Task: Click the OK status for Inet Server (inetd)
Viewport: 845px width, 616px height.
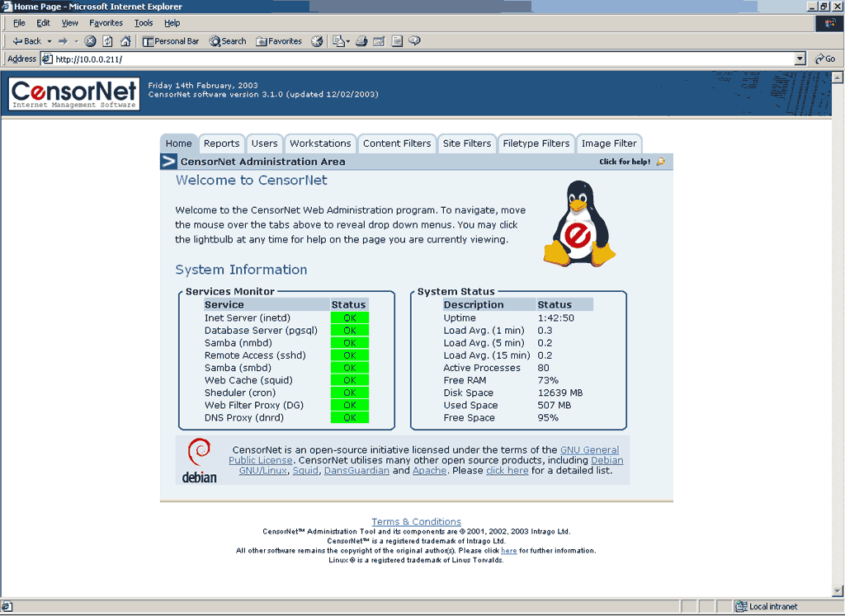Action: point(349,317)
